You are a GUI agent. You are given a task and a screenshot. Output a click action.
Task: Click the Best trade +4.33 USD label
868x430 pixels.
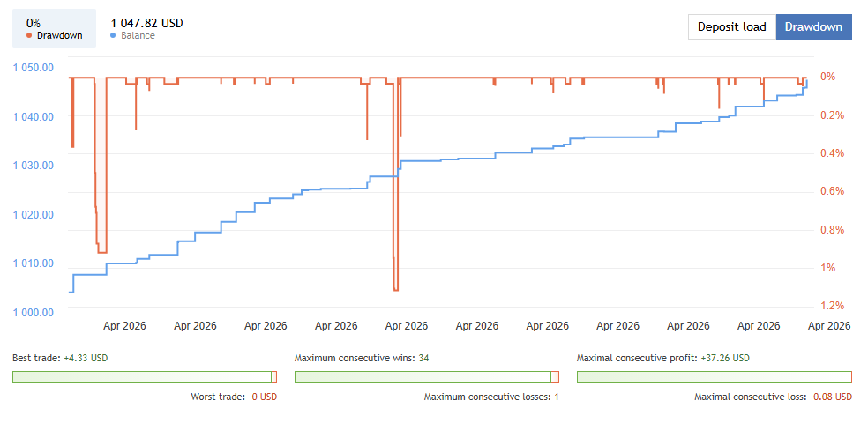coord(60,359)
